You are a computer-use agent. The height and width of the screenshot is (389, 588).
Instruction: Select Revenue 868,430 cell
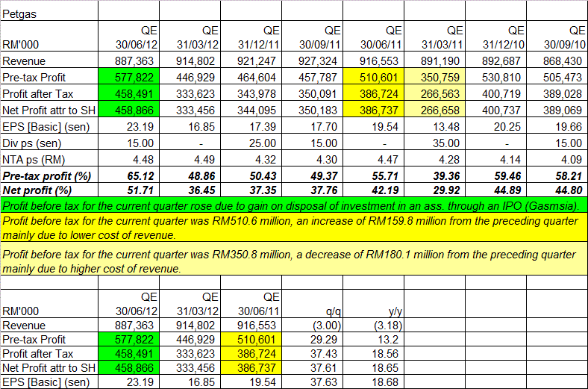(557, 60)
